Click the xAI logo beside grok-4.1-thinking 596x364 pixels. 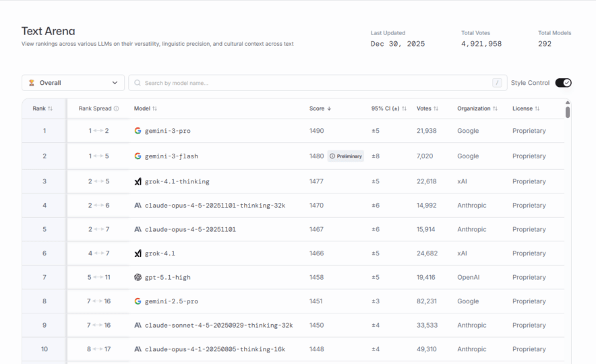click(x=138, y=181)
